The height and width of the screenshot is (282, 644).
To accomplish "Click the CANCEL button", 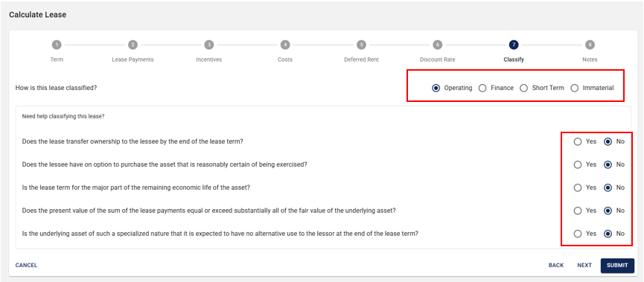I will (x=26, y=265).
